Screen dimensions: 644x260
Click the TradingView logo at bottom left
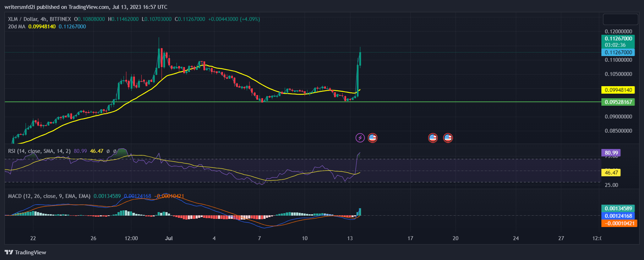pos(26,252)
